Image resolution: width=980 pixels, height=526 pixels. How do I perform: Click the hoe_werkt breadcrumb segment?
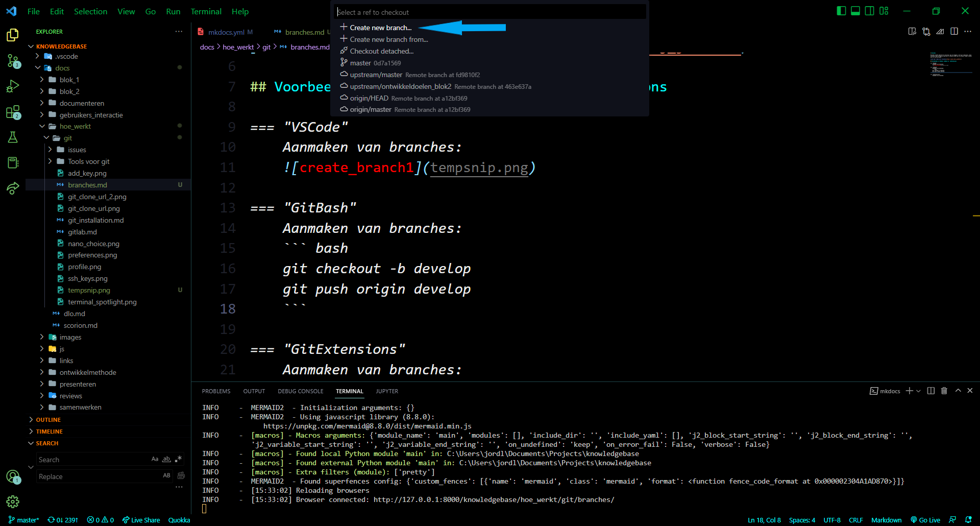[x=238, y=47]
